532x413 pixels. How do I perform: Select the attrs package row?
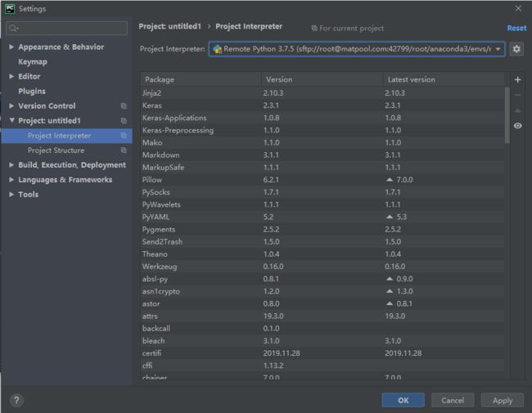[322, 316]
